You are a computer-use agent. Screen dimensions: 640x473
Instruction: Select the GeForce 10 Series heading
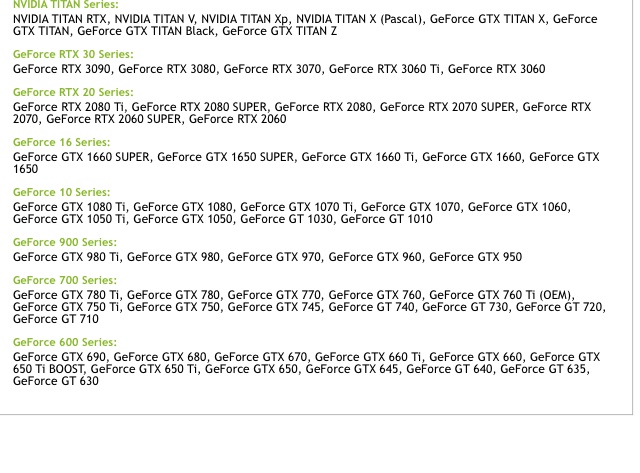[x=61, y=193]
